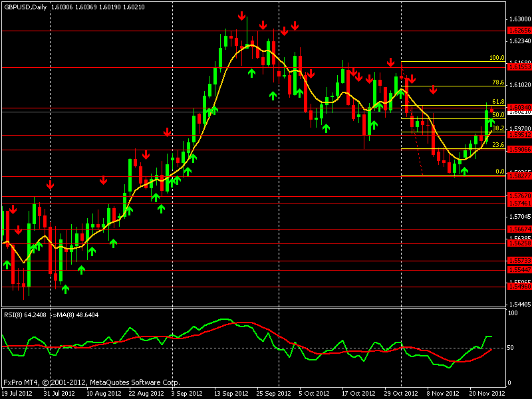This screenshot has width=532, height=399.
Task: Select the 17 Oct 2012 date label
Action: 358,394
